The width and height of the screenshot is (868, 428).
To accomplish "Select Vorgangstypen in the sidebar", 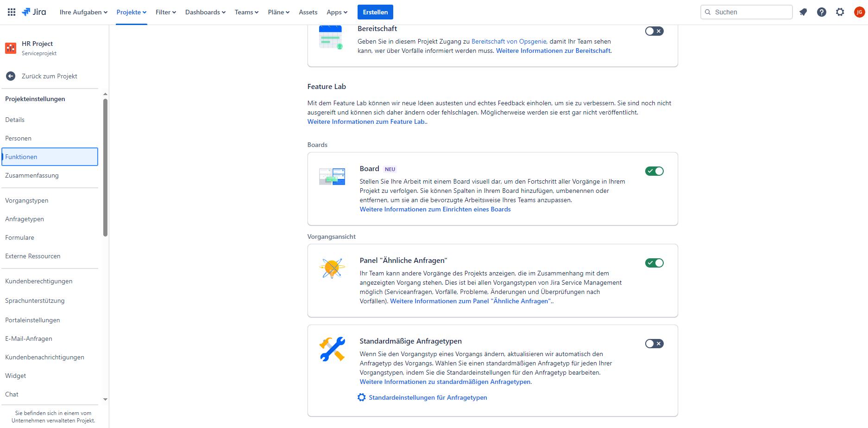I will pyautogui.click(x=27, y=200).
